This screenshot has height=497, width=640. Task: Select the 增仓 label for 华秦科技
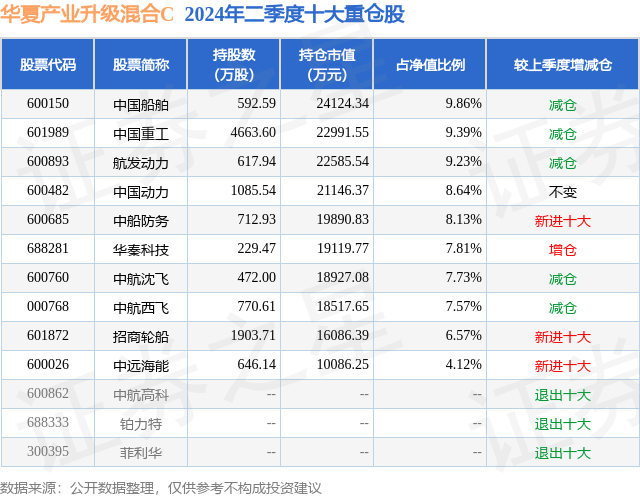(x=563, y=250)
